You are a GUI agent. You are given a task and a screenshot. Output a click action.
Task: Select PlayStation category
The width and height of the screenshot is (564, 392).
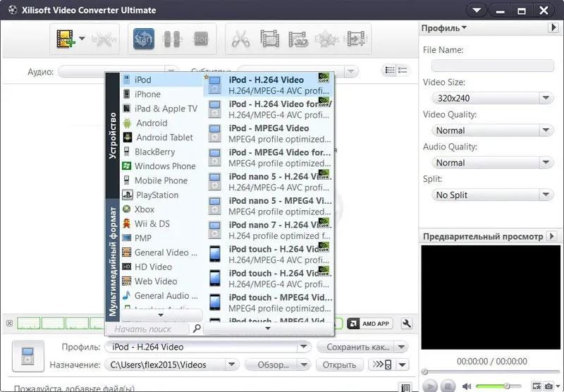tap(161, 195)
